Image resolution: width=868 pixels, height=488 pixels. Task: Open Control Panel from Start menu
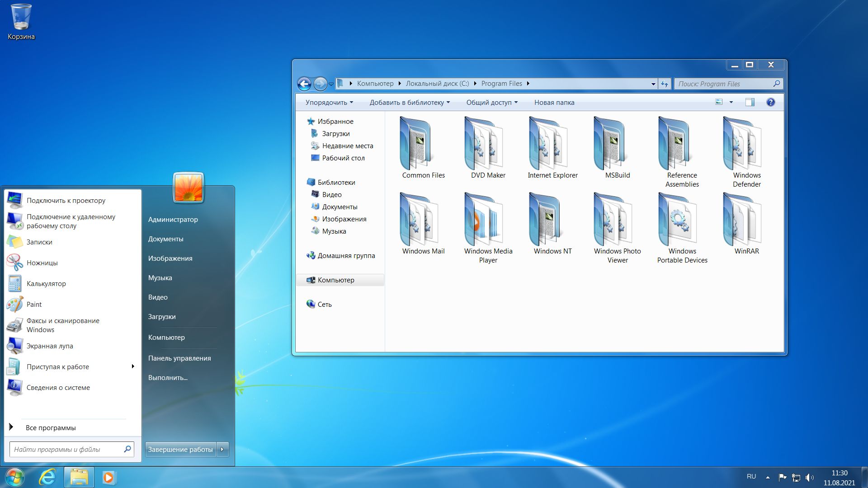tap(179, 358)
